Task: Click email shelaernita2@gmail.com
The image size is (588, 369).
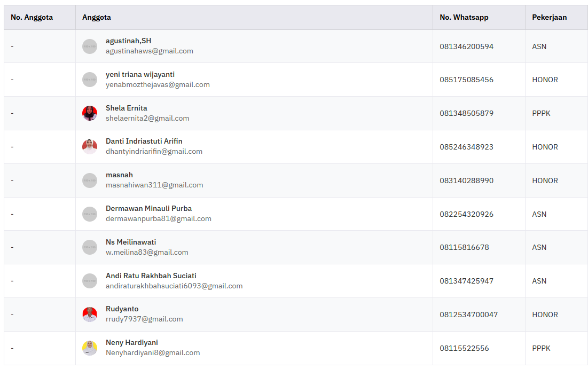Action: pyautogui.click(x=147, y=118)
